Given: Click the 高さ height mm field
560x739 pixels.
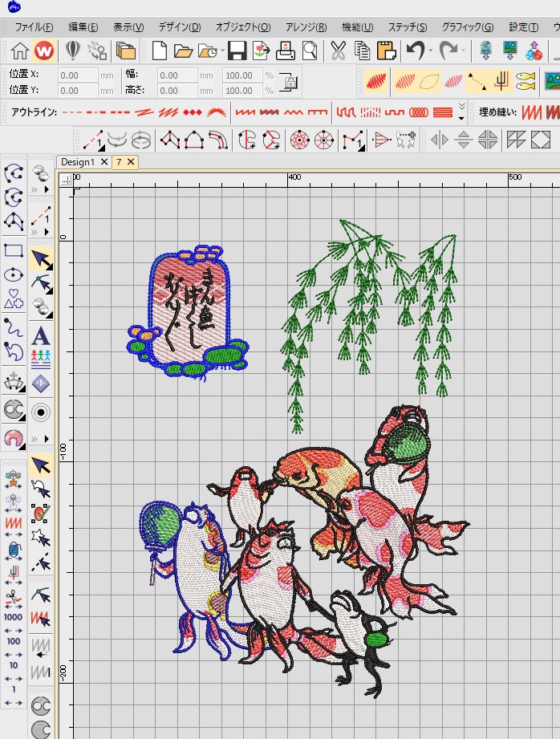Looking at the screenshot, I should point(177,91).
